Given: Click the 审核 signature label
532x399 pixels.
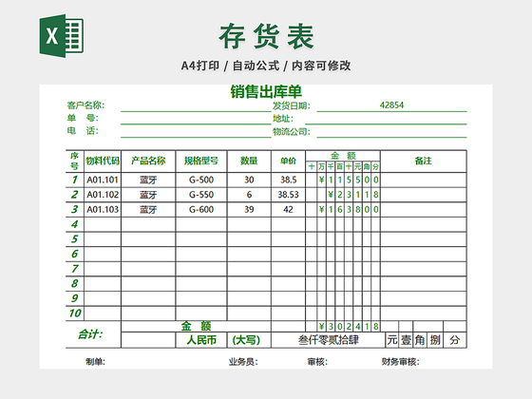Looking at the screenshot, I should (317, 362).
